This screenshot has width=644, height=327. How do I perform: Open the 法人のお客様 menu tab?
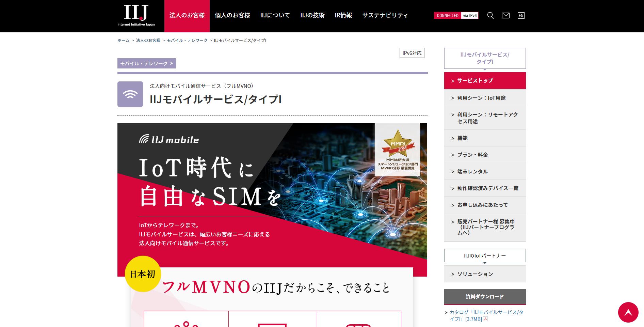pos(187,16)
